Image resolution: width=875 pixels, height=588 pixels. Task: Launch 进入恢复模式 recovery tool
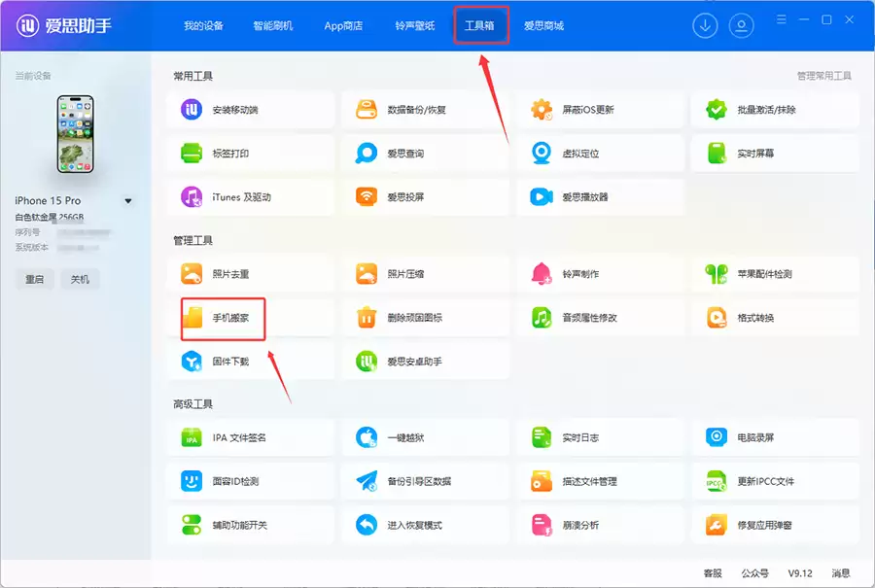click(x=425, y=525)
